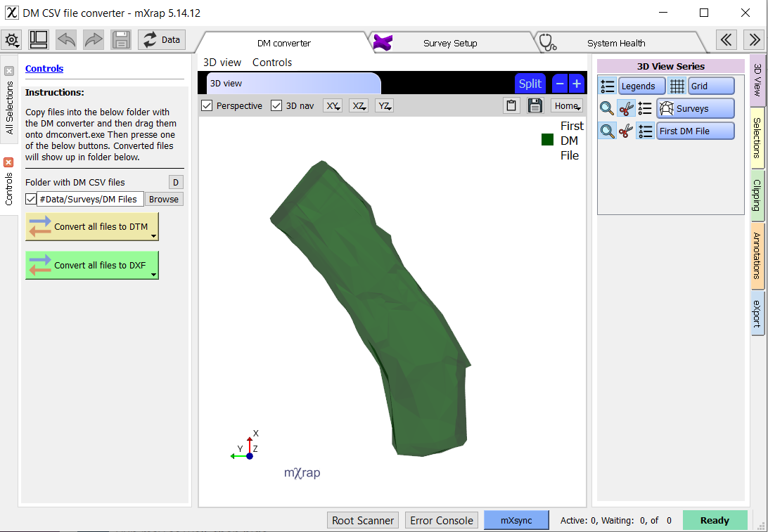768x532 pixels.
Task: Open the XZ view dropdown
Action: click(359, 105)
